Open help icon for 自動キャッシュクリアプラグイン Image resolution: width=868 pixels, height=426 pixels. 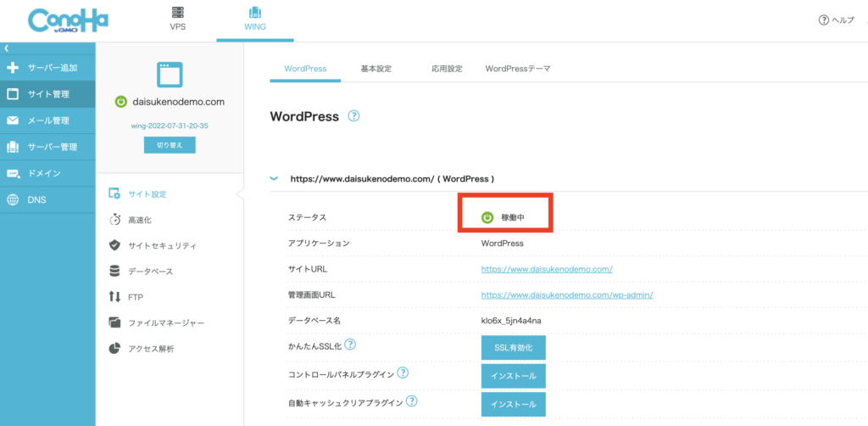[x=412, y=401]
